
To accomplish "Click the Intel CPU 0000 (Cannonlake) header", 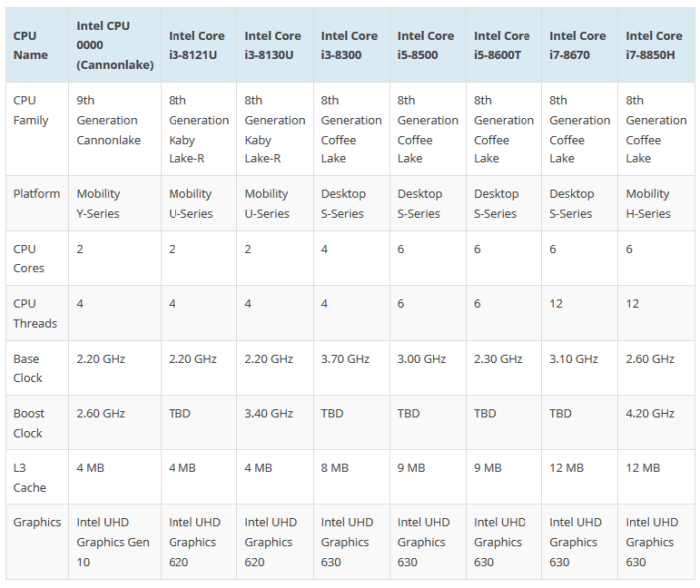I will coord(115,45).
